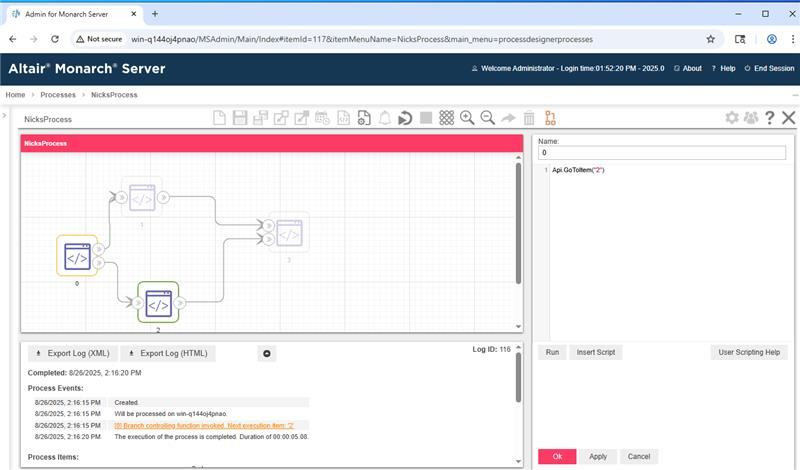Click the log entry 'Created.'
Image resolution: width=800 pixels, height=470 pixels.
127,403
